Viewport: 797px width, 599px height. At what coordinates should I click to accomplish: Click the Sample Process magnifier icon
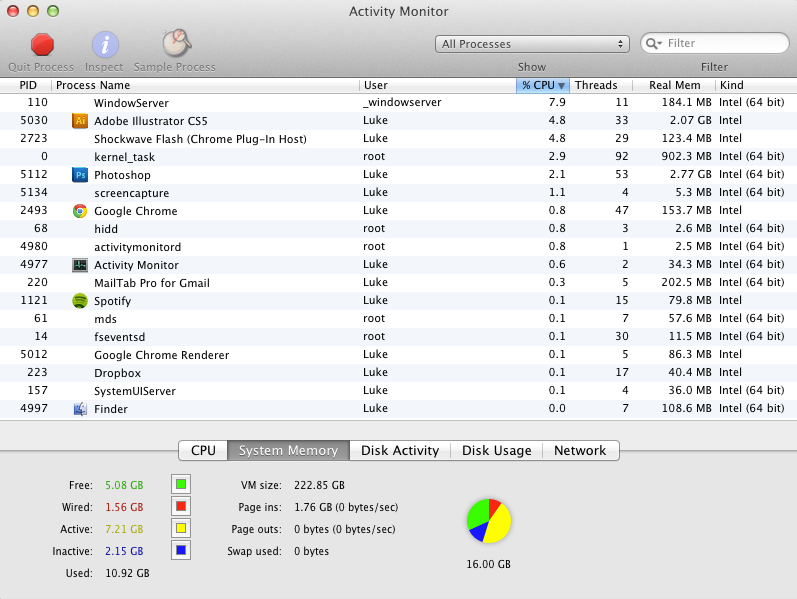click(176, 43)
